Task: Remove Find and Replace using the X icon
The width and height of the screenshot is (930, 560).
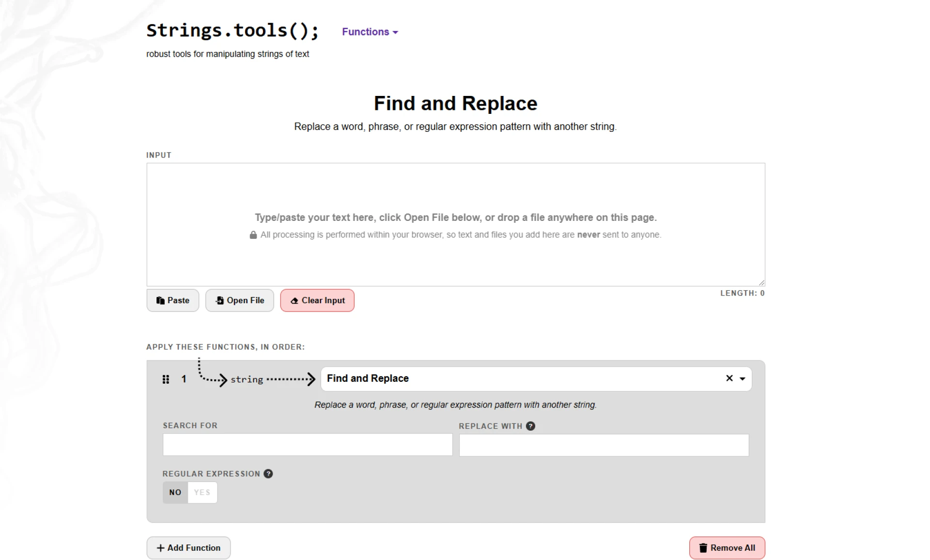Action: pos(728,378)
